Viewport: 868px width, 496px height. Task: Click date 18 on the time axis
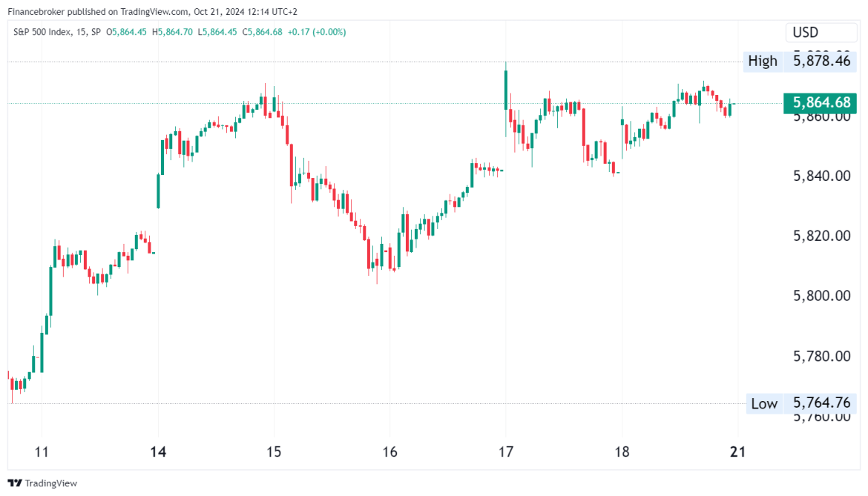622,452
